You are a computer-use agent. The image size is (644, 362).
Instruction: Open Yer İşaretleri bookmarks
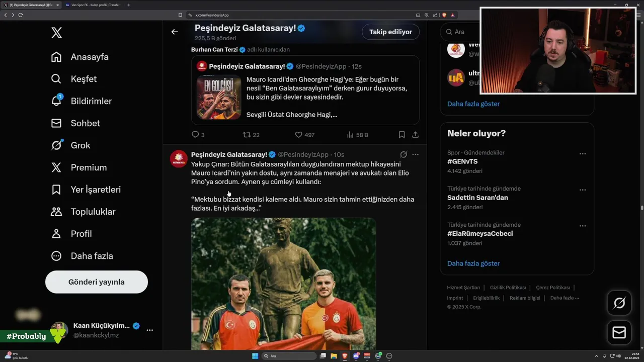(x=86, y=190)
